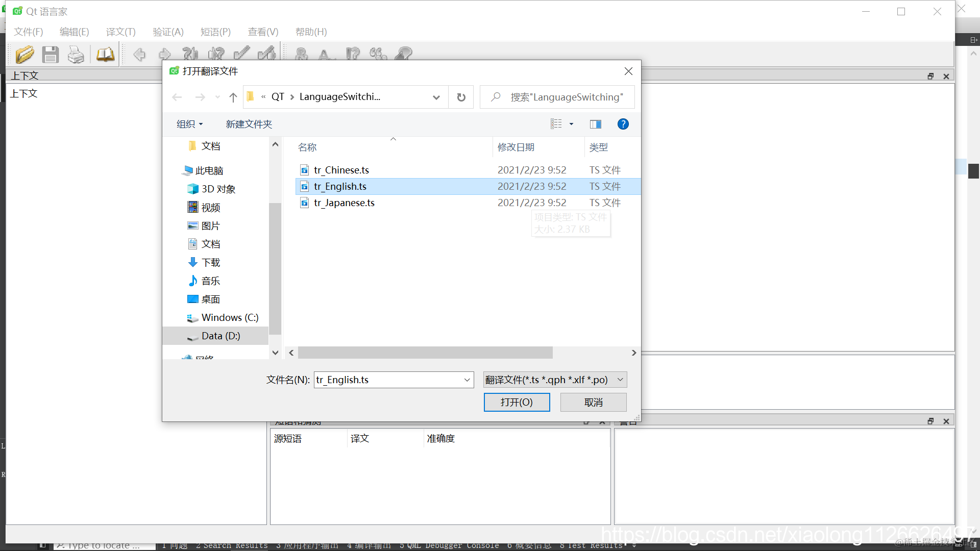This screenshot has height=551, width=980.
Task: Expand the address path dropdown
Action: coord(436,97)
